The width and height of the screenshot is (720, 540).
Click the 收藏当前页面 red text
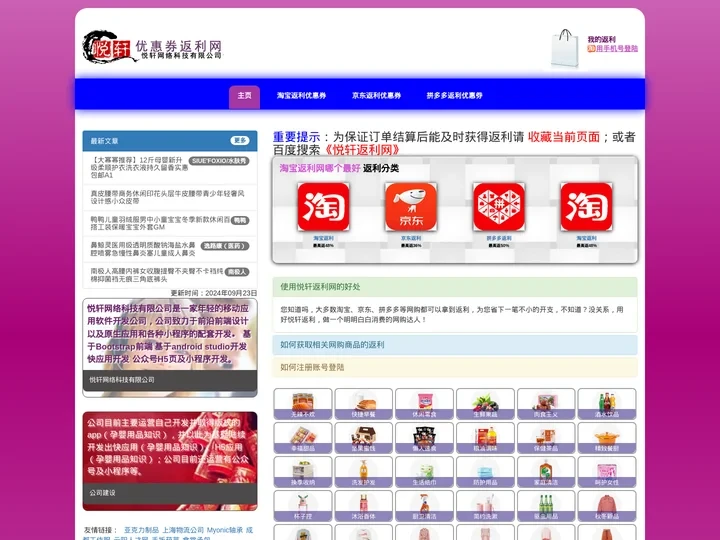[x=564, y=137]
